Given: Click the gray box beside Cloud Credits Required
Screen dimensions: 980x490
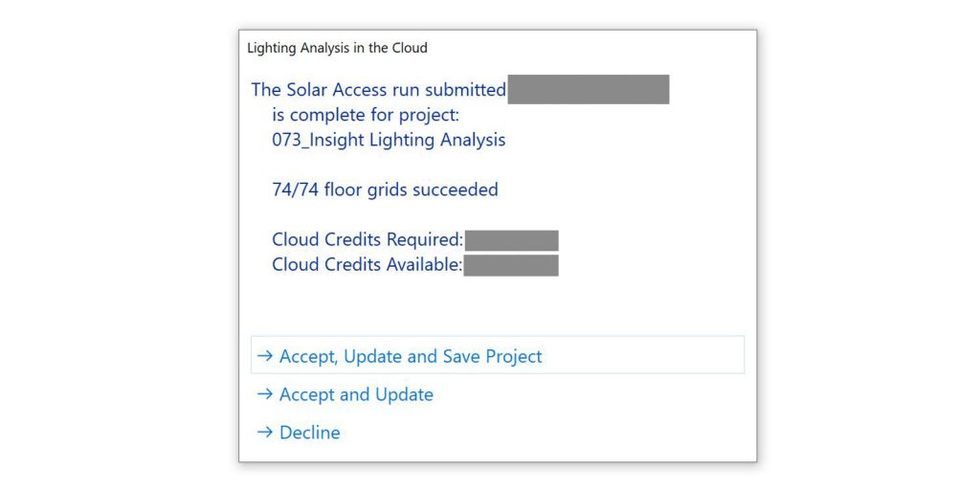Looking at the screenshot, I should point(511,240).
